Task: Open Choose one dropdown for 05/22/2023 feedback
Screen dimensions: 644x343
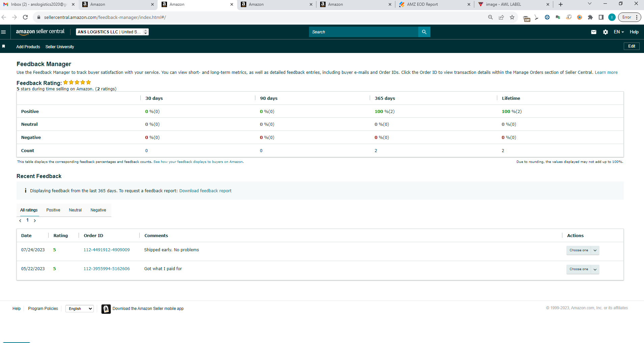Action: pyautogui.click(x=583, y=269)
